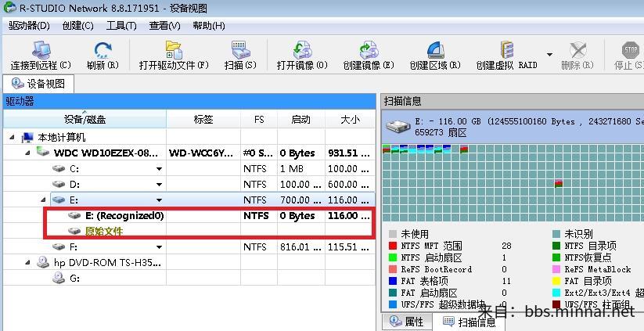The width and height of the screenshot is (644, 331).
Task: Start a scan with the 扫描 icon
Action: coord(239,50)
